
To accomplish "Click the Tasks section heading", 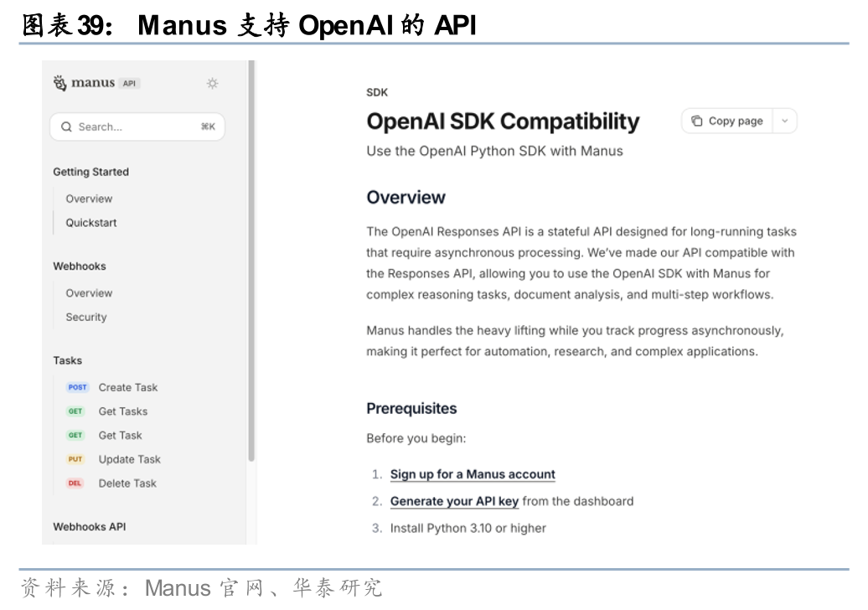I will click(x=68, y=360).
